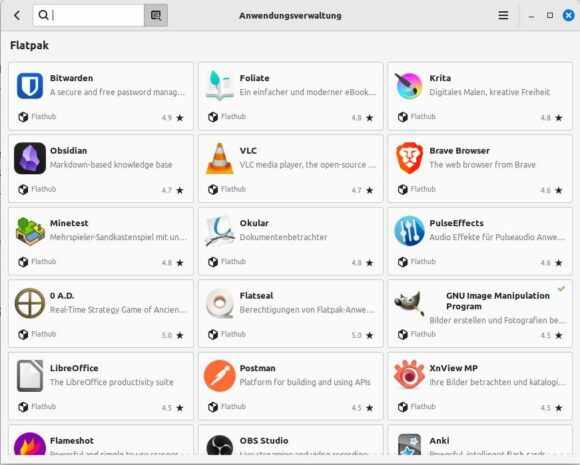Screen dimensions: 580x465
Task: Click the Flathub label under Minetest
Action: point(44,262)
